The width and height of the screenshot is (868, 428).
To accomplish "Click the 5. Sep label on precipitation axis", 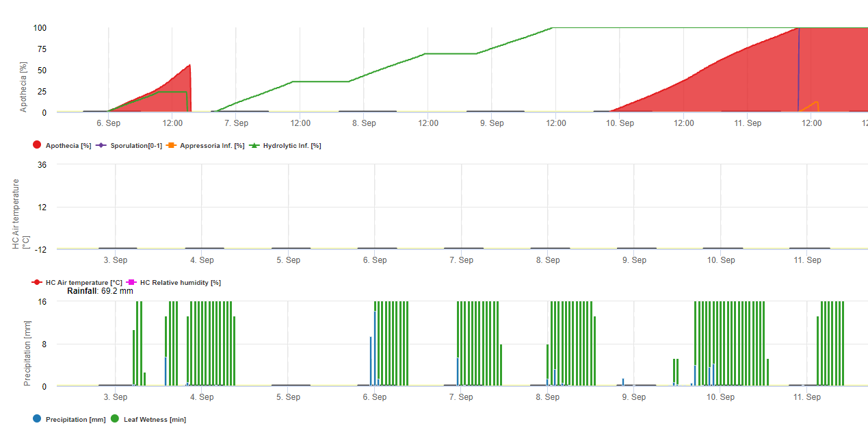I will (x=288, y=397).
